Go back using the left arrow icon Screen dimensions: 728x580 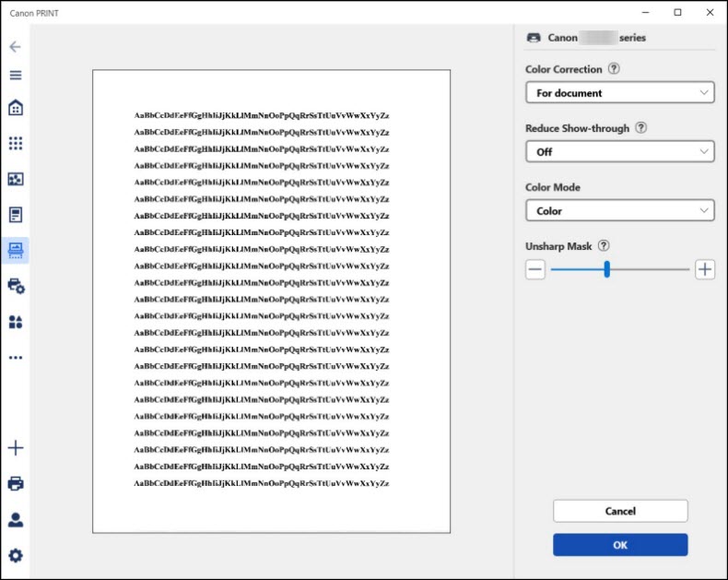pos(16,46)
